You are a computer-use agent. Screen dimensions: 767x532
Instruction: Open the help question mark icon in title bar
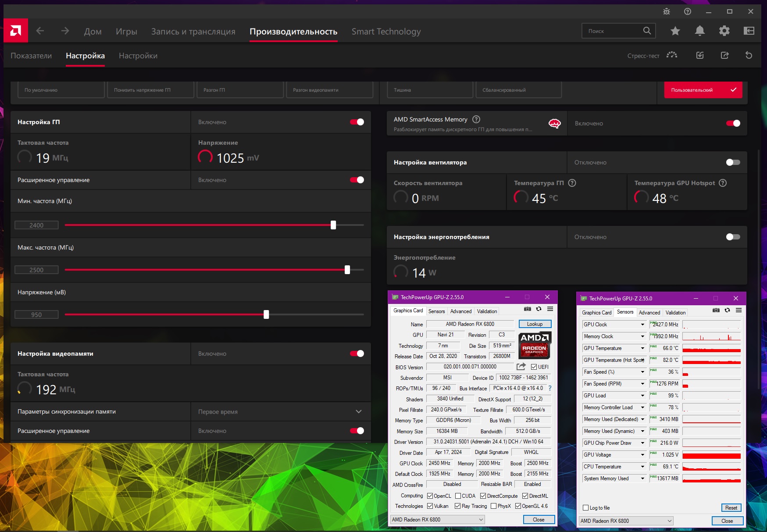click(688, 11)
